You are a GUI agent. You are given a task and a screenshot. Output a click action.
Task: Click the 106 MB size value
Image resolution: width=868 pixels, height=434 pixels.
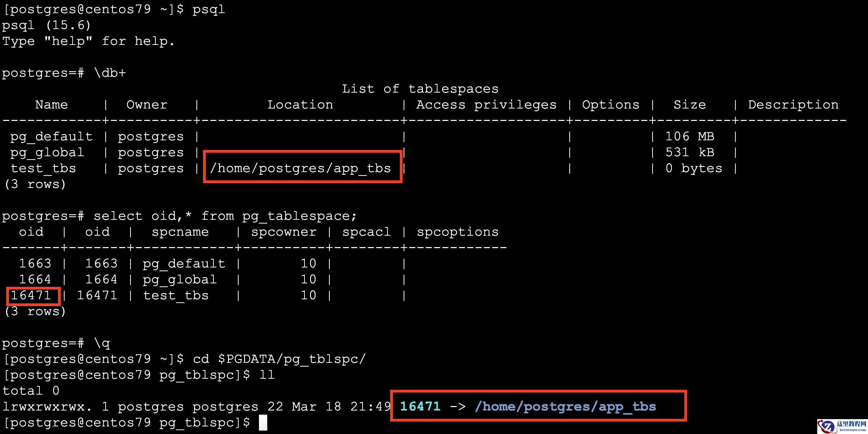689,136
